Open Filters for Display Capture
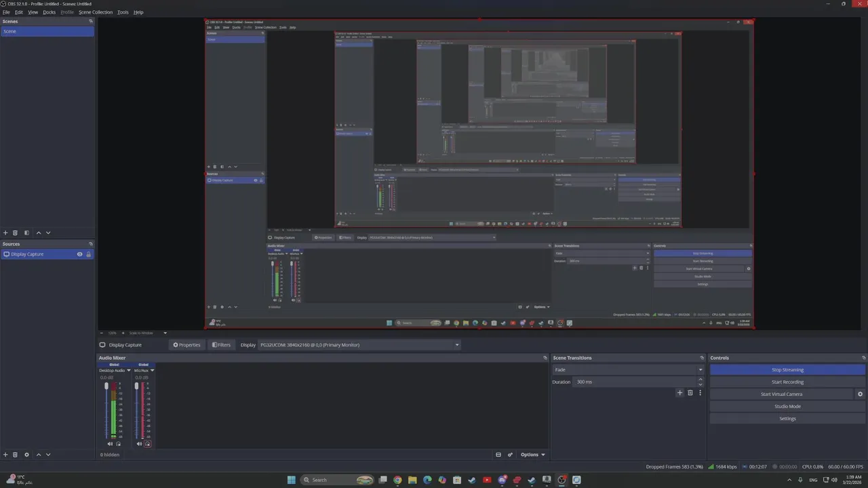Image resolution: width=868 pixels, height=488 pixels. click(x=221, y=345)
